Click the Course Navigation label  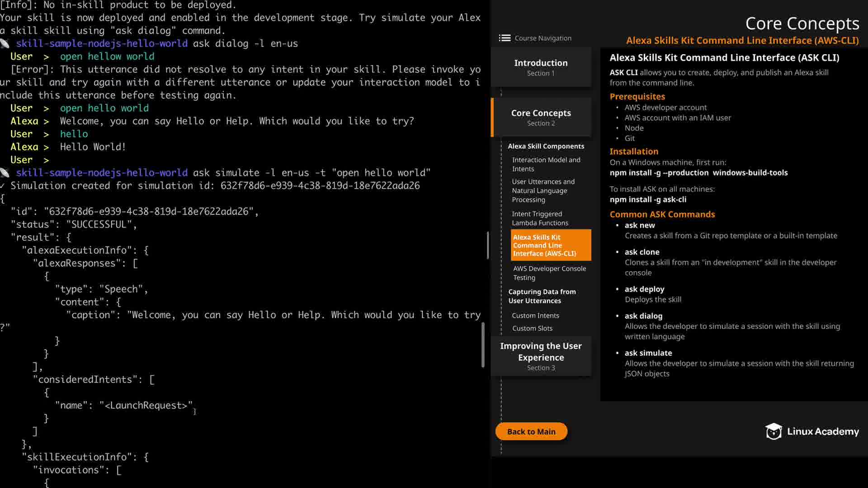(x=542, y=38)
